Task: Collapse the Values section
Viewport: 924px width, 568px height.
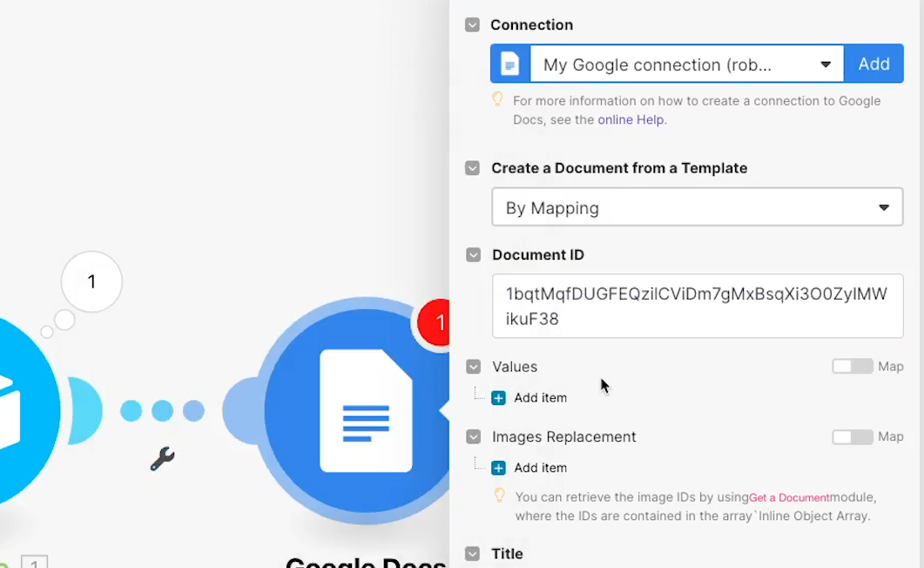Action: click(x=473, y=367)
